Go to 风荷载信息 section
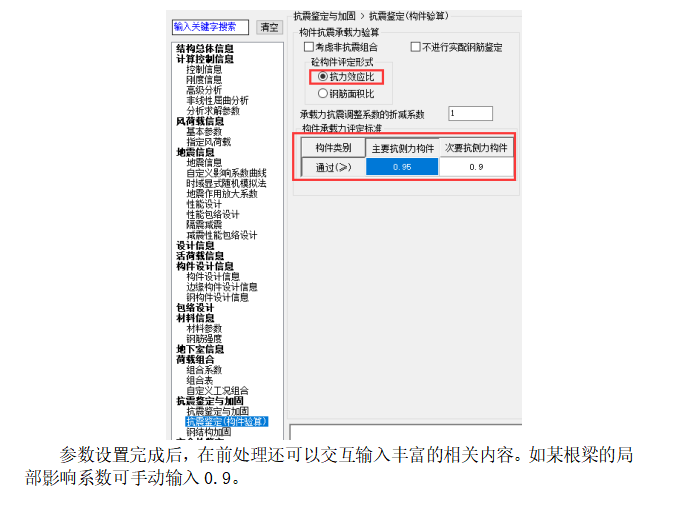Screen dimensions: 676x510 click(x=200, y=121)
